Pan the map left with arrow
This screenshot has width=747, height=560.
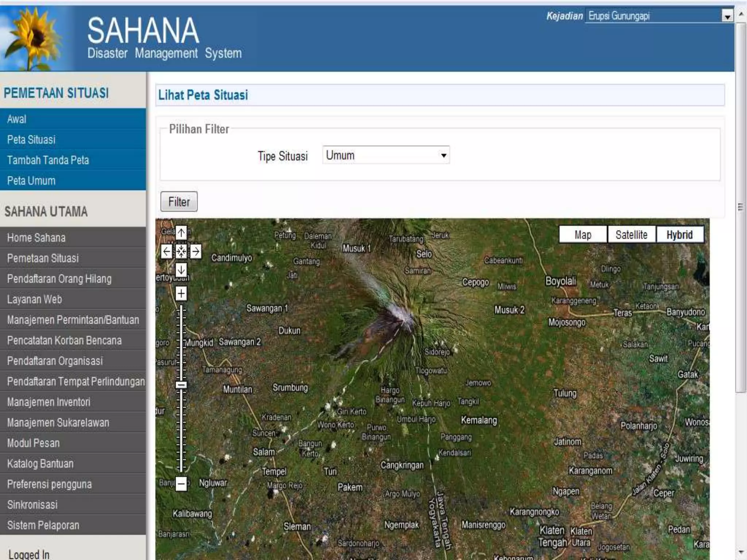167,251
